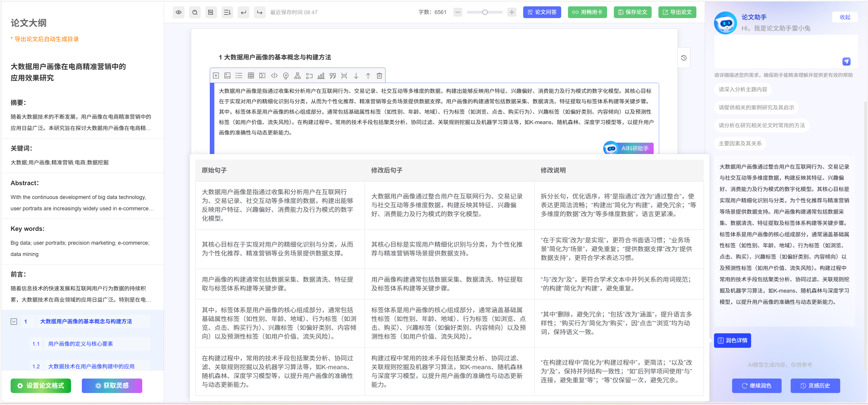This screenshot has height=405, width=868.
Task: Open the 论文问答 tab button
Action: pyautogui.click(x=542, y=12)
